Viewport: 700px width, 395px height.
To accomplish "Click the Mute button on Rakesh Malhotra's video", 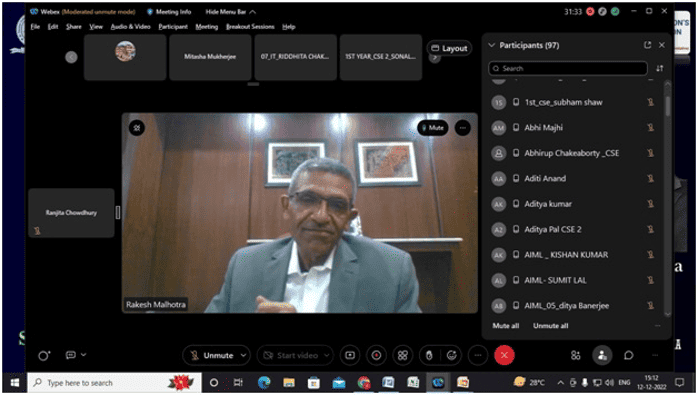I will tap(433, 128).
